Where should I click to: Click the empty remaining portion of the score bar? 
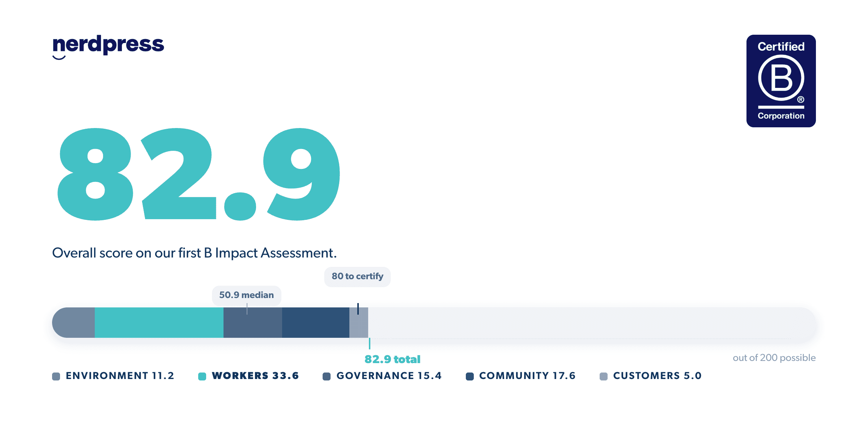(x=592, y=323)
